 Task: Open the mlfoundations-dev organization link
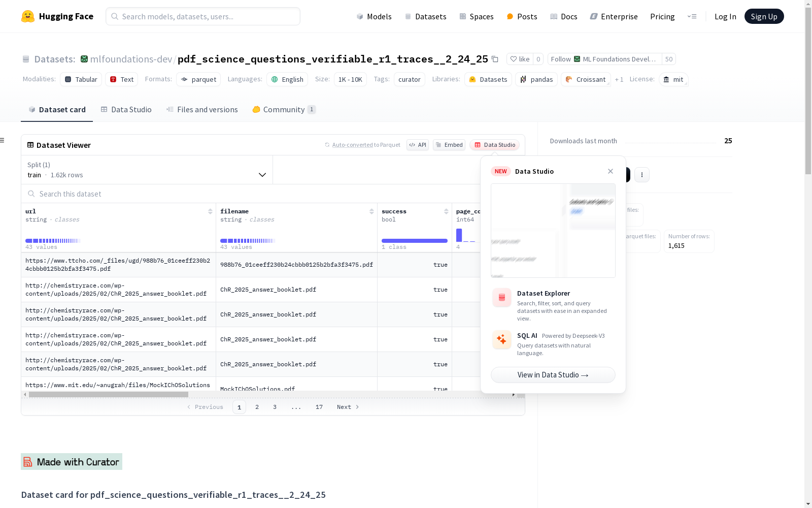point(131,59)
